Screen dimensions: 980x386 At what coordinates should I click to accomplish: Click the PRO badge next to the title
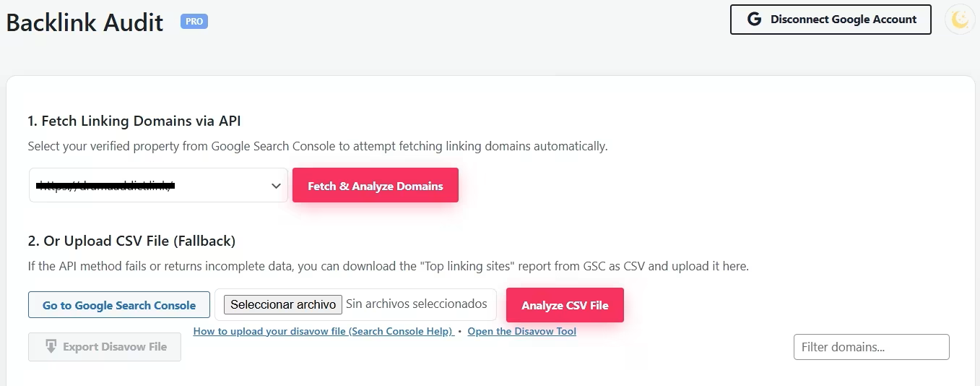click(194, 22)
